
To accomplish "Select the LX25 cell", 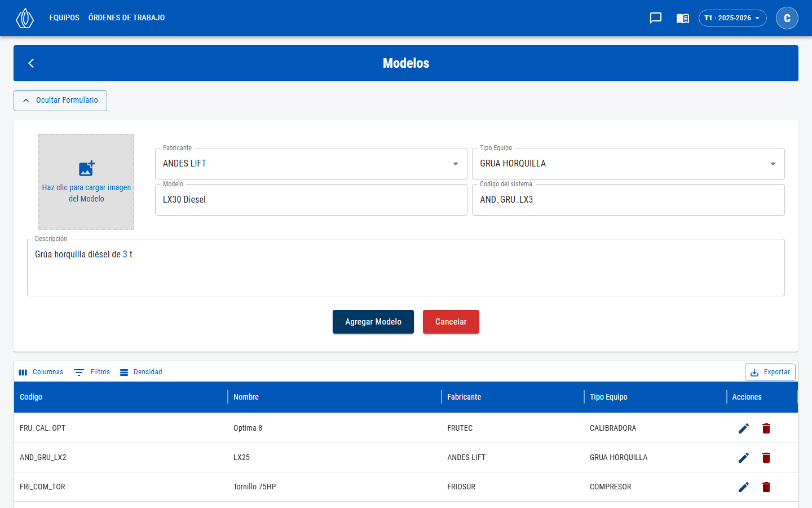I will pos(334,458).
